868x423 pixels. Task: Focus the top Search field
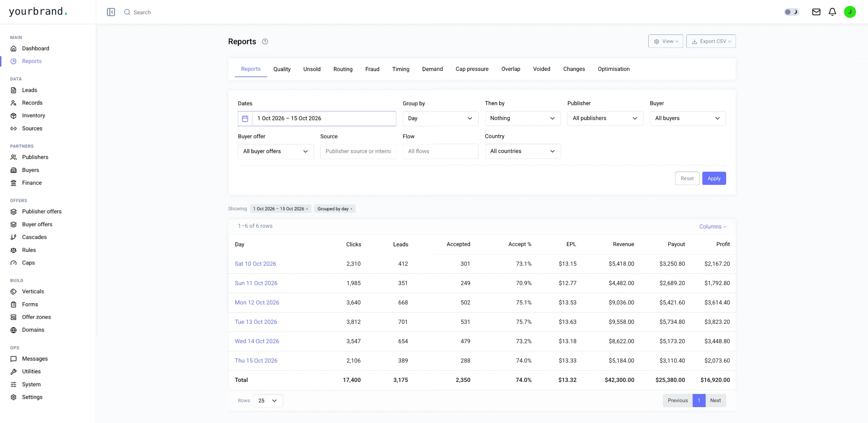(142, 12)
